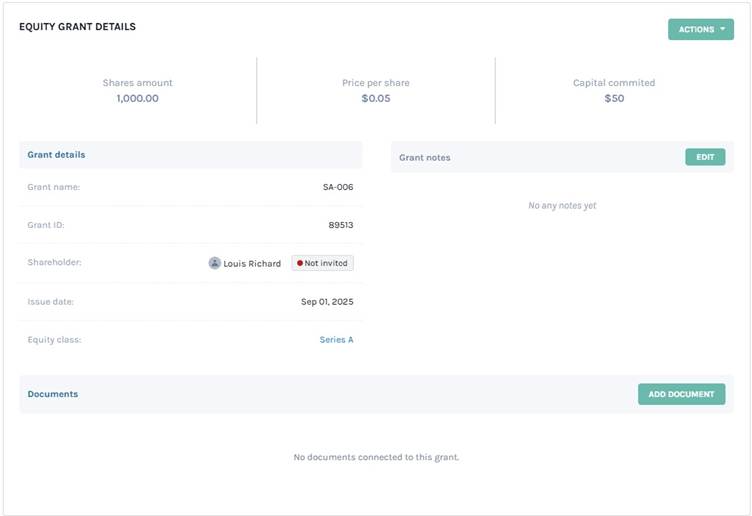Viewport: 752px width, 516px height.
Task: Click Louis Richard's avatar icon
Action: click(214, 263)
